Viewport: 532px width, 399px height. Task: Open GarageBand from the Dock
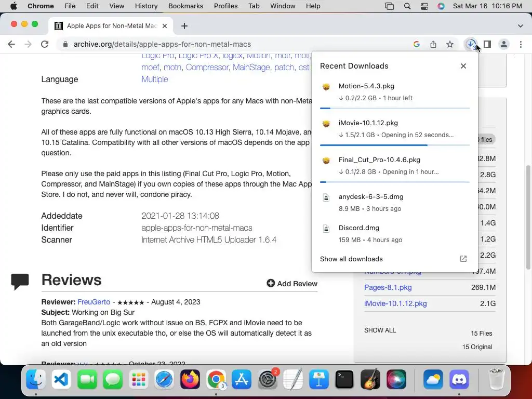(x=370, y=379)
